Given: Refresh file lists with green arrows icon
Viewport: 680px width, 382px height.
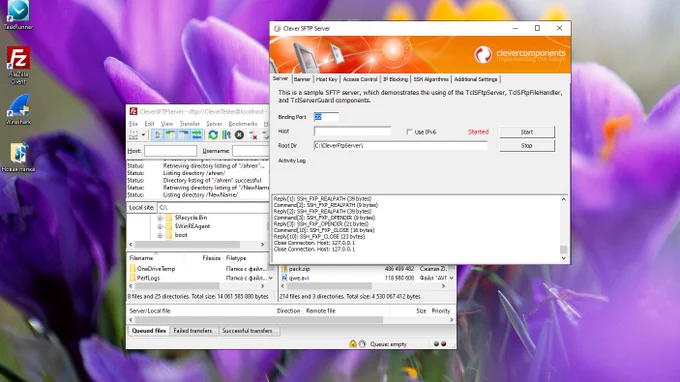Looking at the screenshot, I should click(x=213, y=135).
